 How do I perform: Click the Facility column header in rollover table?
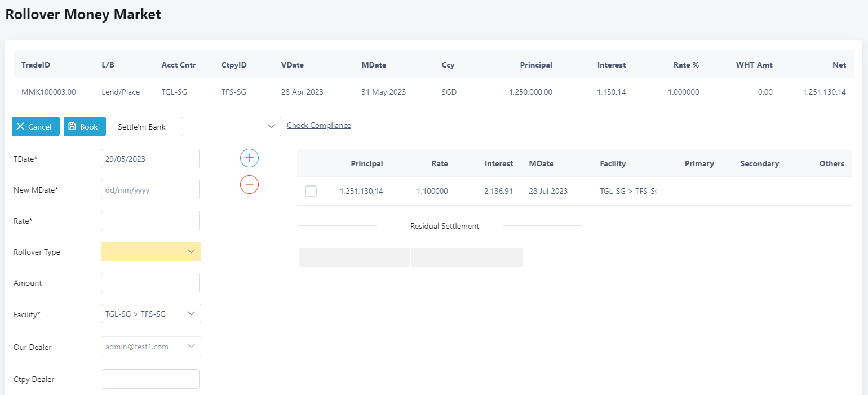[613, 163]
